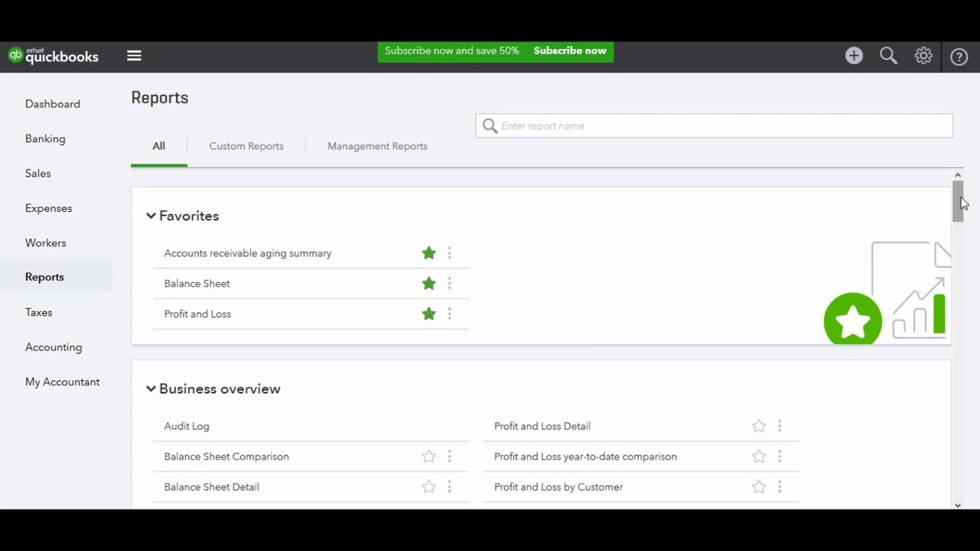Unfavorite the Balance Sheet green star
The height and width of the screenshot is (551, 980).
click(x=429, y=284)
